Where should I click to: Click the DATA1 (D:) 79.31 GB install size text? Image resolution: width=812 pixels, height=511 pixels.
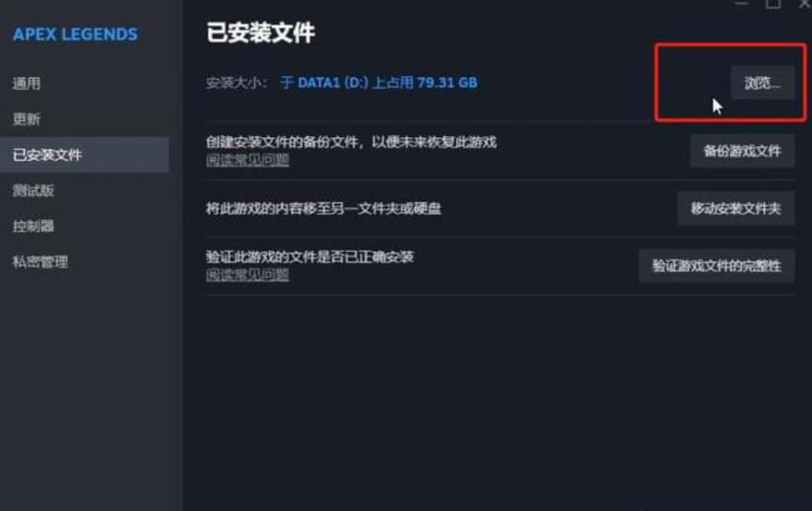click(x=379, y=83)
